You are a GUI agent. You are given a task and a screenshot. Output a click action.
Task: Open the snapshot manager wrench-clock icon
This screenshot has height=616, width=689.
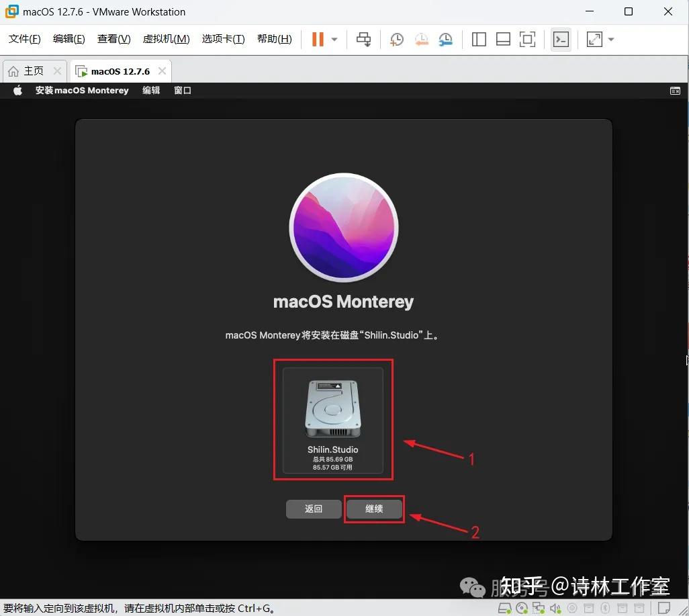pyautogui.click(x=445, y=39)
